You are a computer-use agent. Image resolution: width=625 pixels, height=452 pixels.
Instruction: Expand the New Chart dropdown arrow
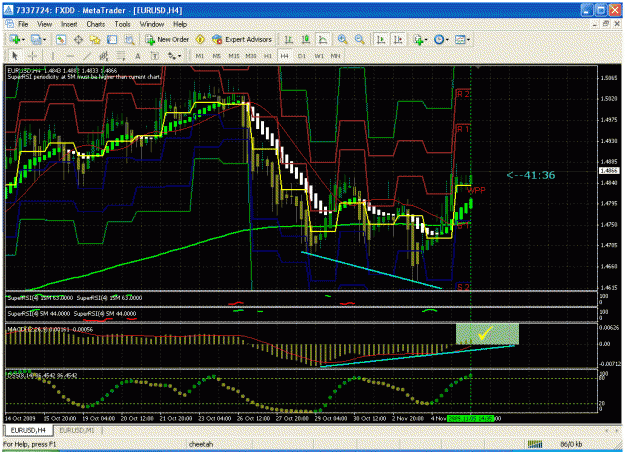click(23, 40)
